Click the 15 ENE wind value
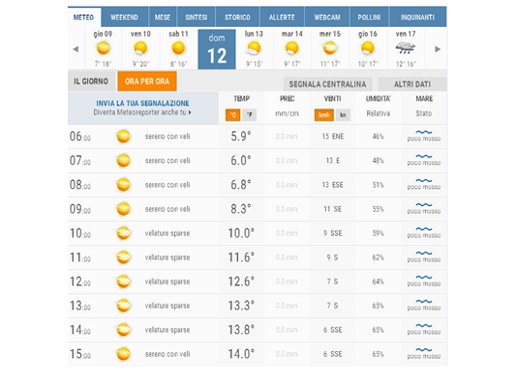The height and width of the screenshot is (369, 516). [333, 136]
